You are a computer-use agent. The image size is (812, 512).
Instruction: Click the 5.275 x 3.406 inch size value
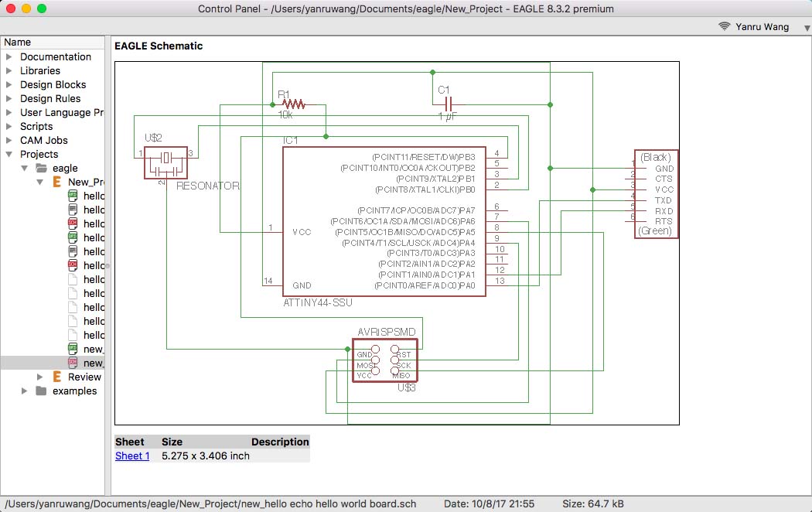click(206, 456)
